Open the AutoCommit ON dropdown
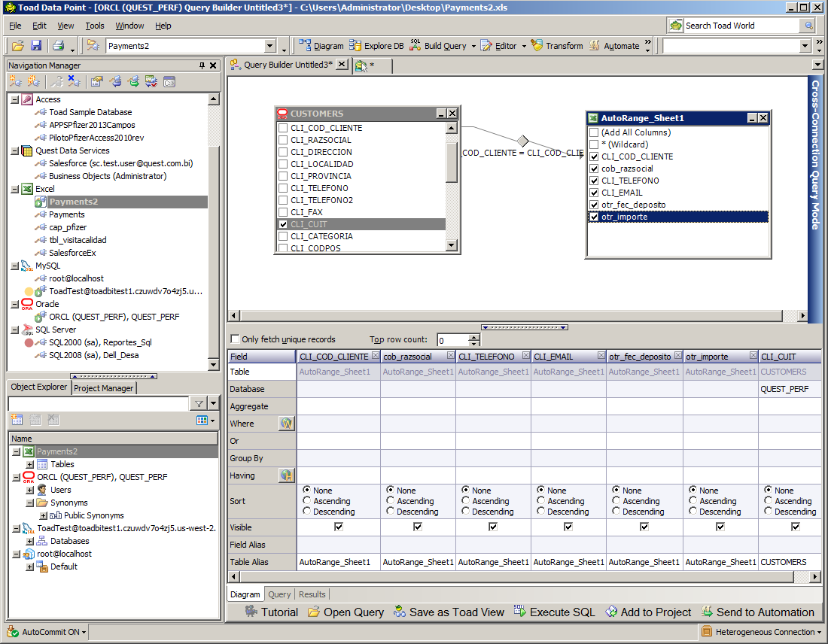This screenshot has width=828, height=644. click(47, 632)
